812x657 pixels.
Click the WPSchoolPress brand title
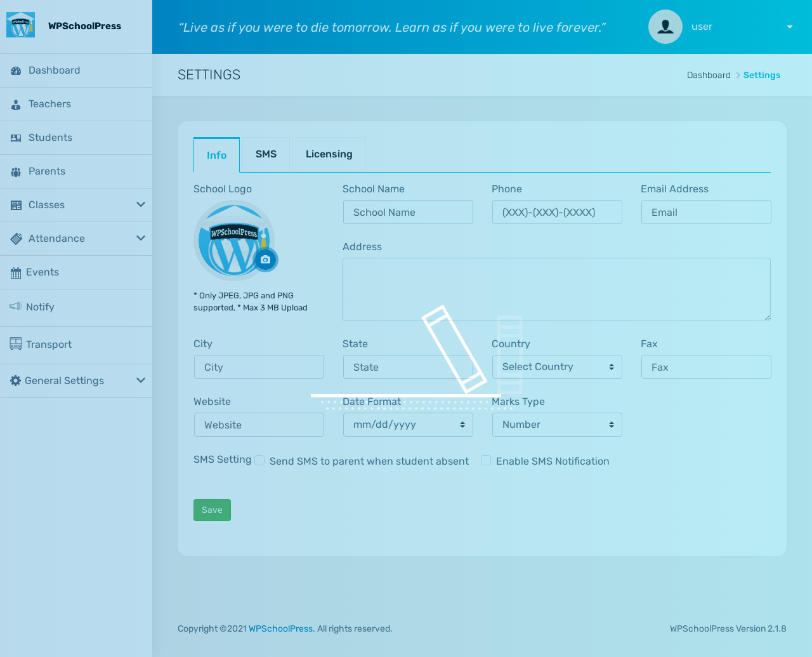click(84, 26)
